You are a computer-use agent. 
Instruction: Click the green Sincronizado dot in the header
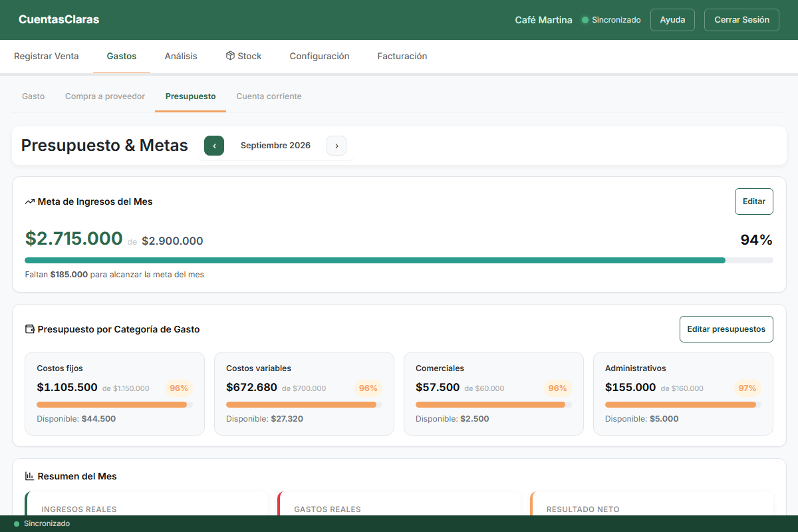585,20
